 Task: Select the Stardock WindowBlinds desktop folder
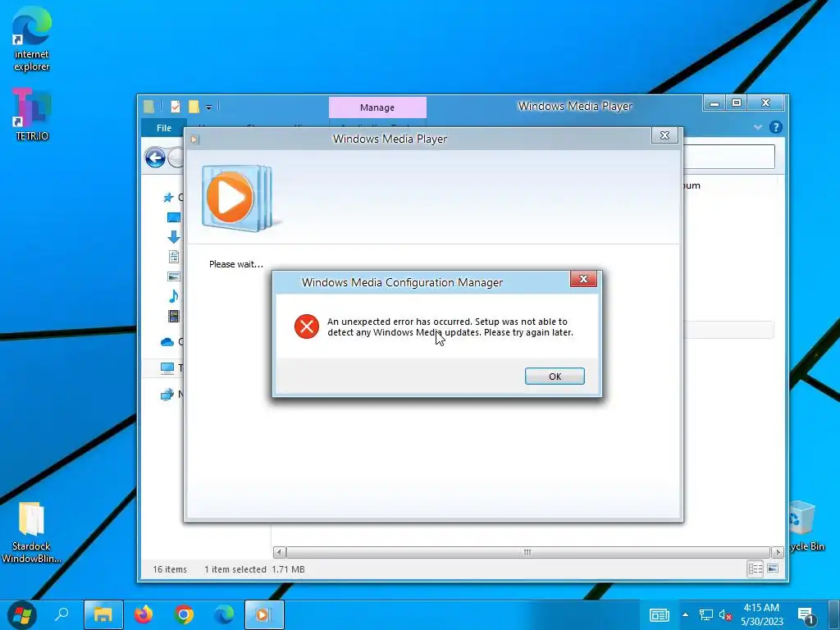tap(31, 532)
